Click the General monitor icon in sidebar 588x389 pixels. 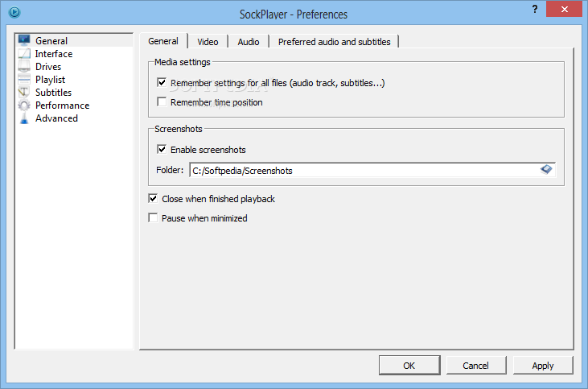coord(24,40)
